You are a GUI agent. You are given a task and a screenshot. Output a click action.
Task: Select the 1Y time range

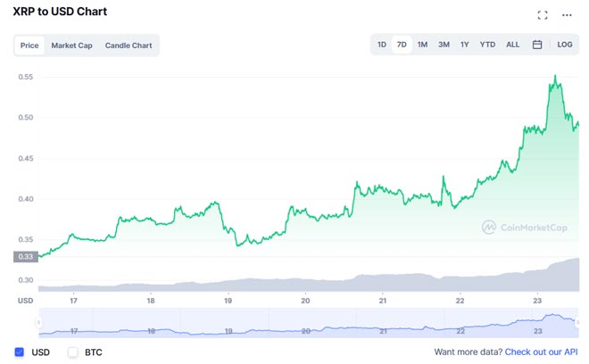tap(464, 45)
